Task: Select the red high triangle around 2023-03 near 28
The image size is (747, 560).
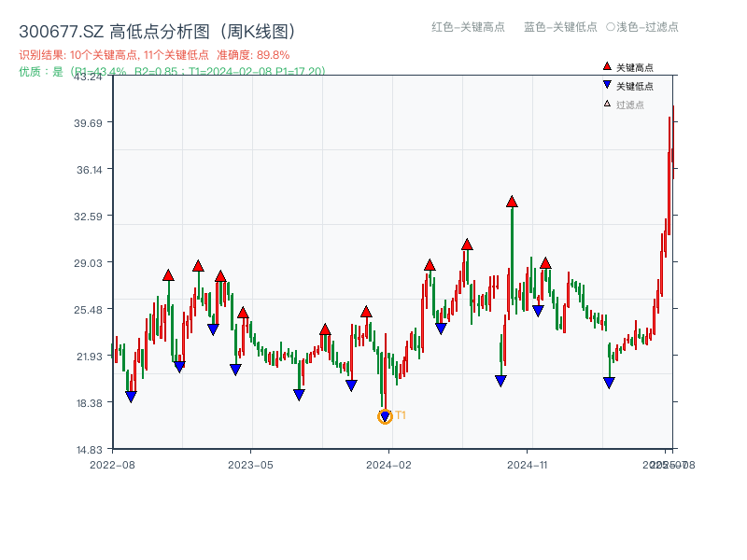Action: pos(220,276)
